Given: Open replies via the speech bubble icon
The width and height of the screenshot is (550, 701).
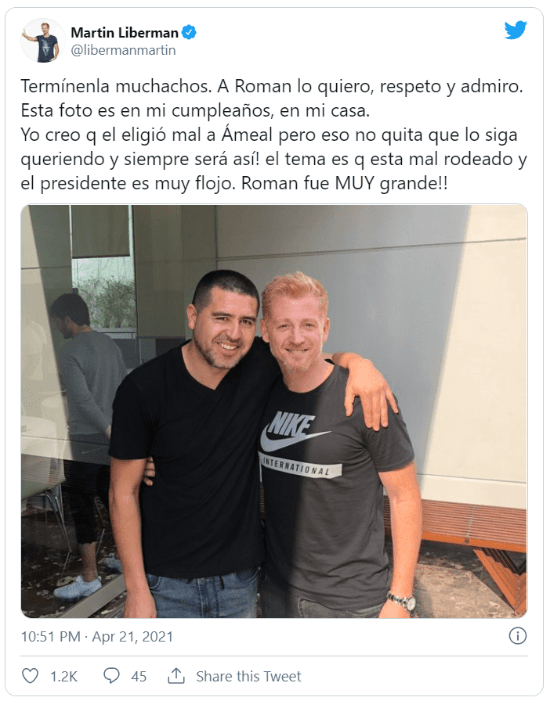Looking at the screenshot, I should point(111,676).
